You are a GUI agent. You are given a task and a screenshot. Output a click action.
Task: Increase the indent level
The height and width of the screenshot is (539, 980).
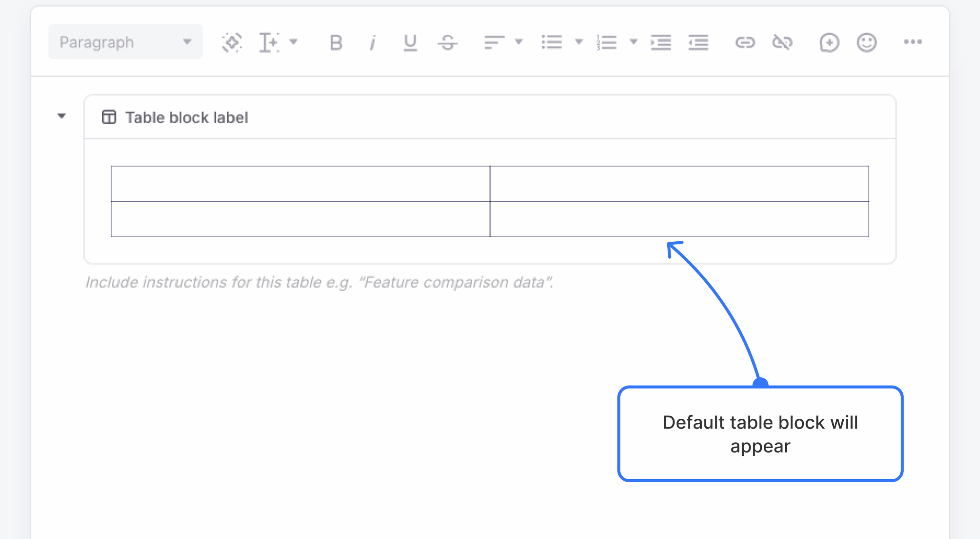(x=662, y=43)
